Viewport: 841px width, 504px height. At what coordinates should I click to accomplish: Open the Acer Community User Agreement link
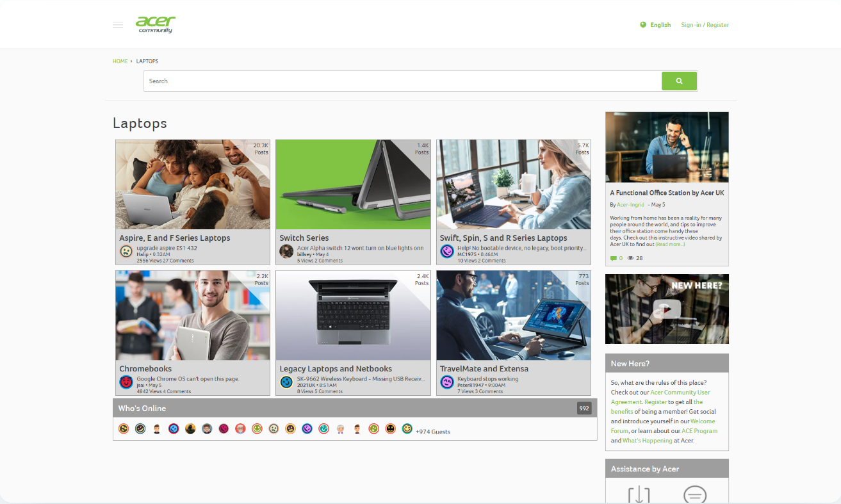click(x=660, y=397)
